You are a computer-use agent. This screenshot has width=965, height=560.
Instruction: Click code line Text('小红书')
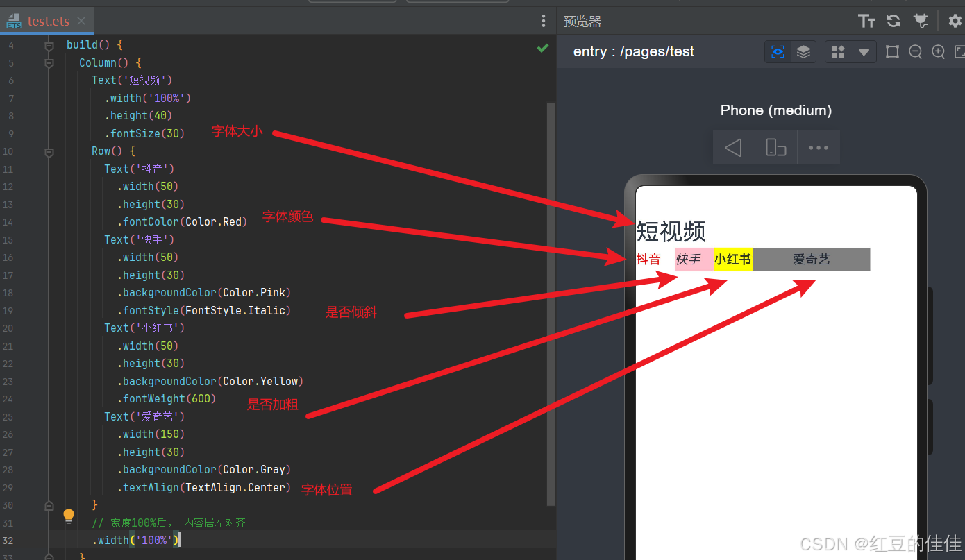(x=144, y=328)
